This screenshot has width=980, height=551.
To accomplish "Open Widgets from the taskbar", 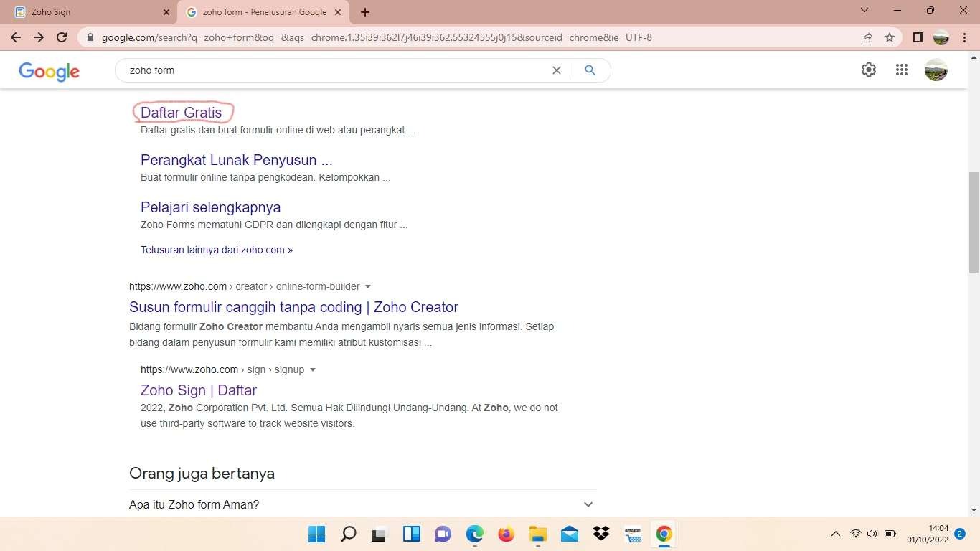I will click(411, 534).
